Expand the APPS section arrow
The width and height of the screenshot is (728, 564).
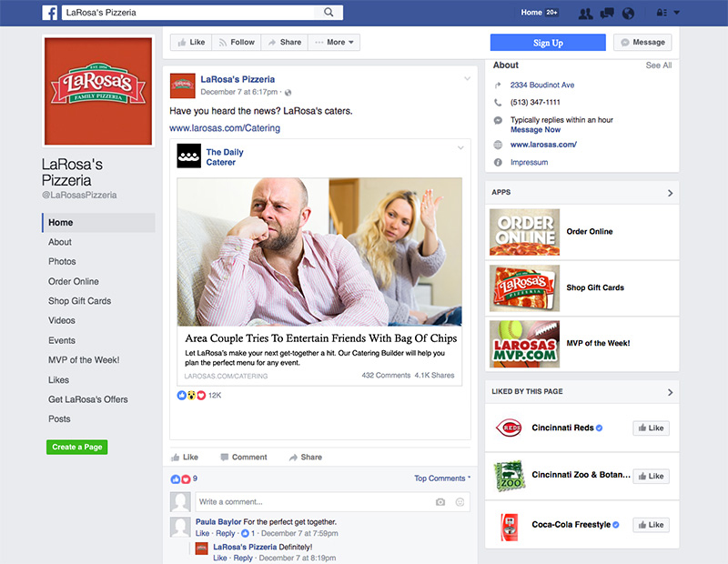tap(670, 193)
